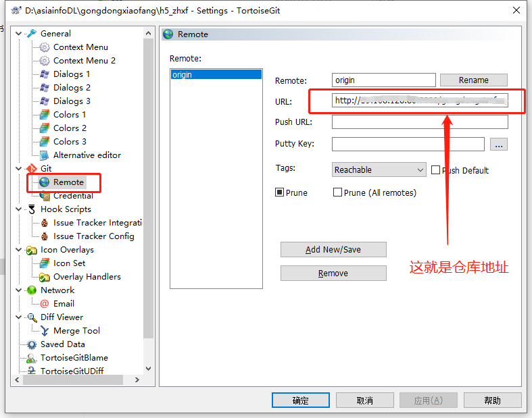Click the tree scroll down arrow
The height and width of the screenshot is (418, 532).
point(148,369)
